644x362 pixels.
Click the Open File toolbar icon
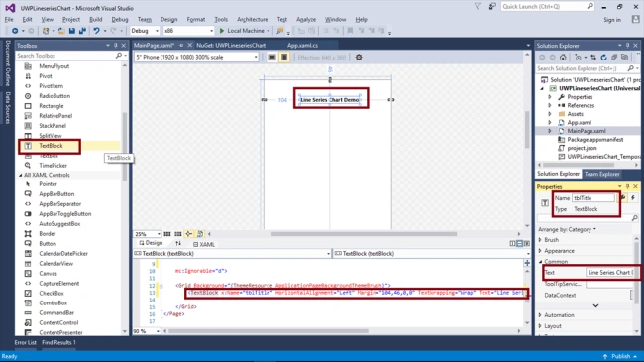coord(61,31)
